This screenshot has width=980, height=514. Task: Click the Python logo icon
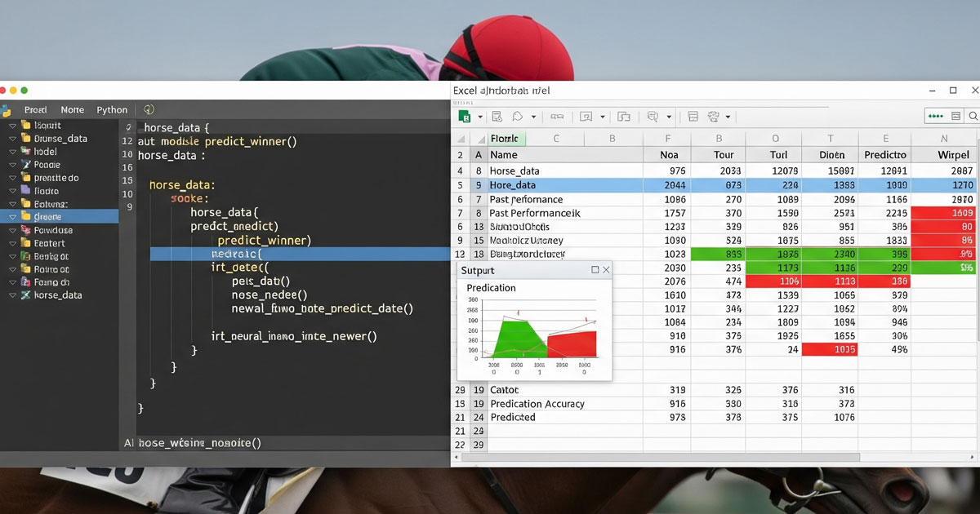(x=7, y=110)
